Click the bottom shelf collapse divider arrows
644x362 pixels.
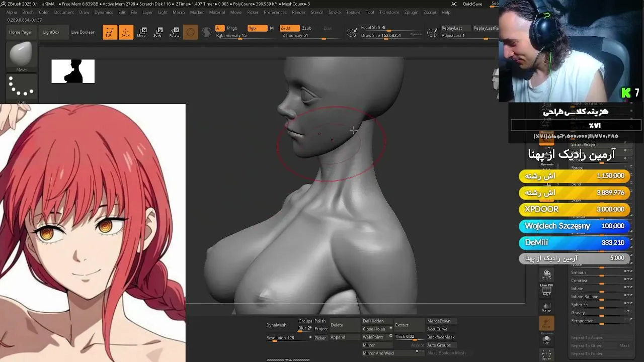coord(288,359)
